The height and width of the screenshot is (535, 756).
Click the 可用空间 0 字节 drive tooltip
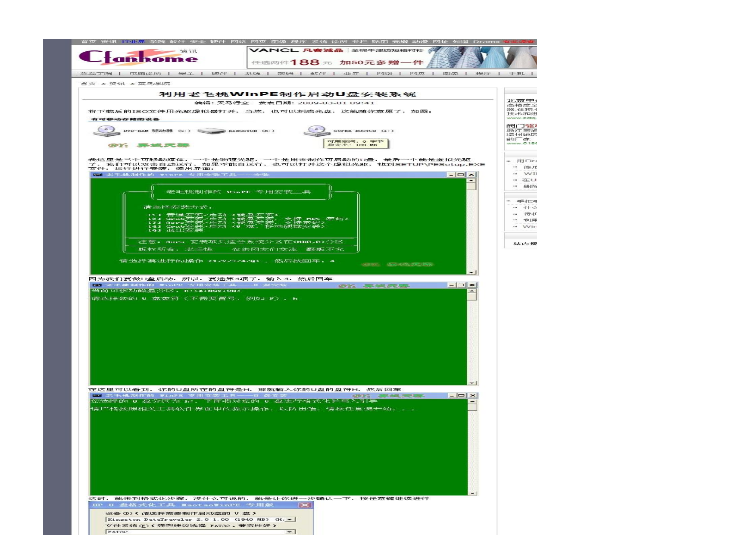[x=356, y=143]
